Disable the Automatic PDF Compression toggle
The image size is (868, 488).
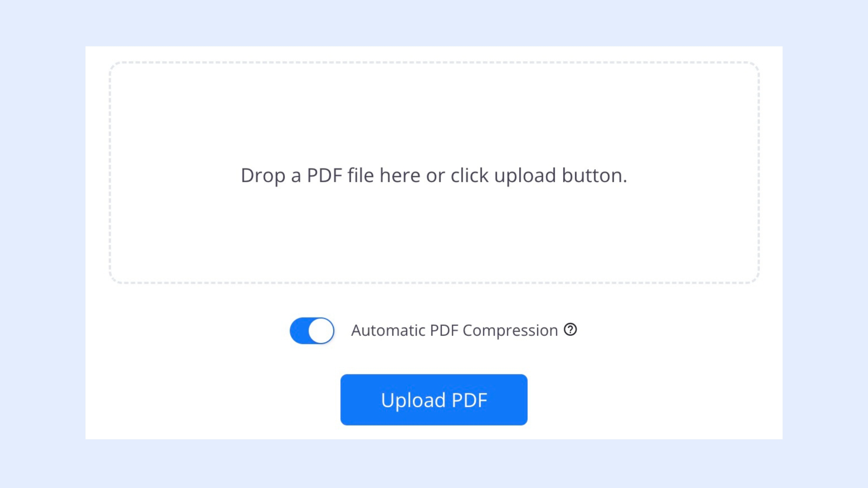point(312,331)
